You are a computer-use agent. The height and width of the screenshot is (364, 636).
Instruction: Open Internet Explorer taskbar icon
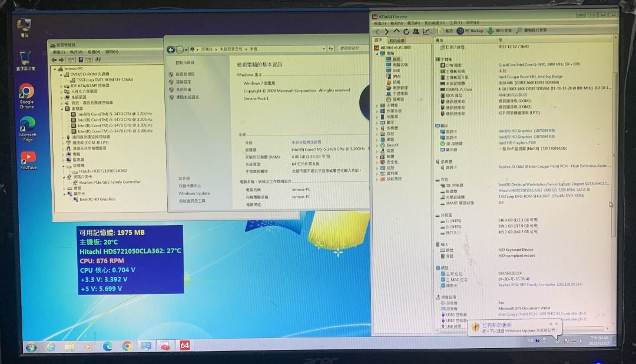pos(51,347)
